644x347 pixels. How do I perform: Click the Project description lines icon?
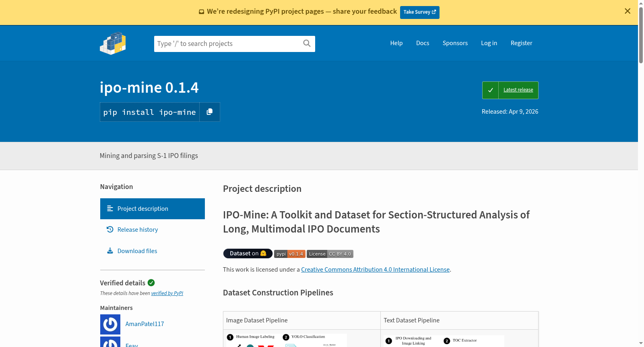coord(110,208)
